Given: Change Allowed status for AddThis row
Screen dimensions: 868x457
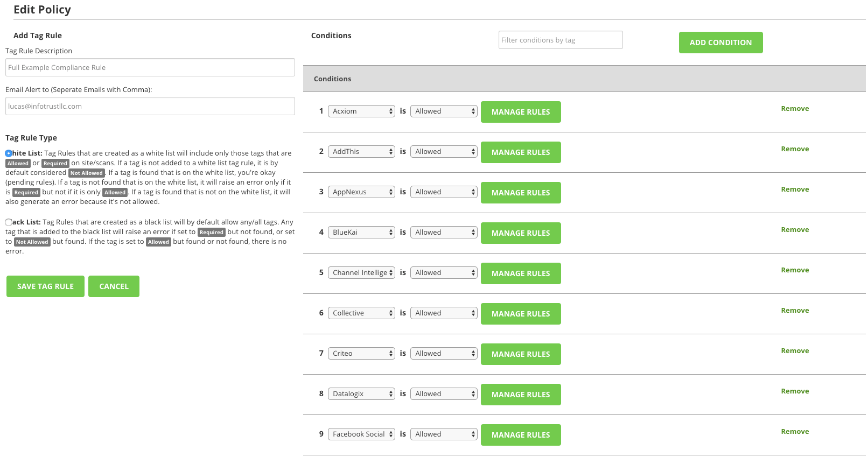Looking at the screenshot, I should pyautogui.click(x=444, y=152).
